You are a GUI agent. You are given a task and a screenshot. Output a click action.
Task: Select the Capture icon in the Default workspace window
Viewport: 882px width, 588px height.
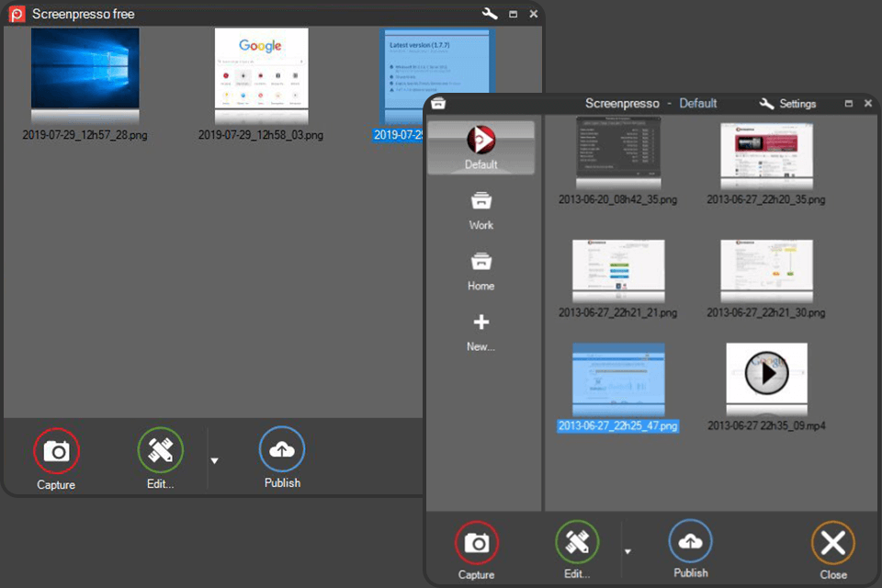(476, 541)
